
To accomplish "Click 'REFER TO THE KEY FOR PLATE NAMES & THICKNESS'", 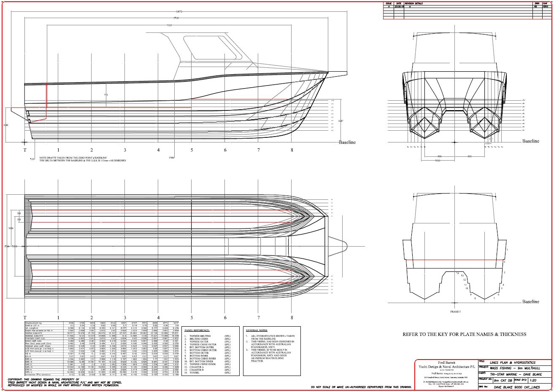I will click(464, 334).
